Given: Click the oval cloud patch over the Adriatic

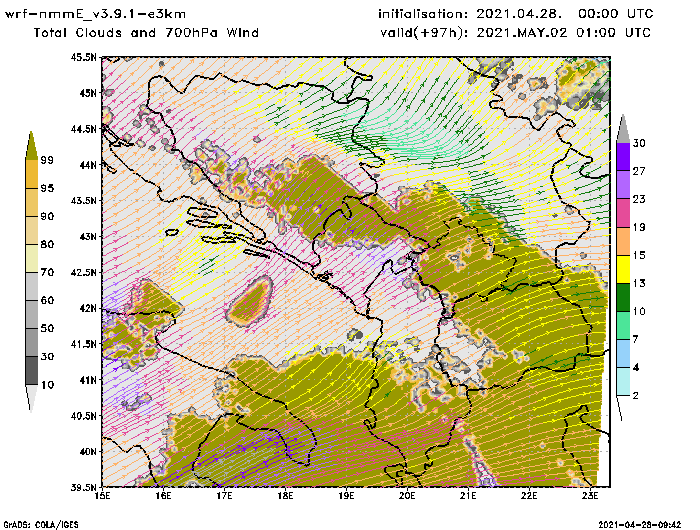Looking at the screenshot, I should click(x=250, y=301).
